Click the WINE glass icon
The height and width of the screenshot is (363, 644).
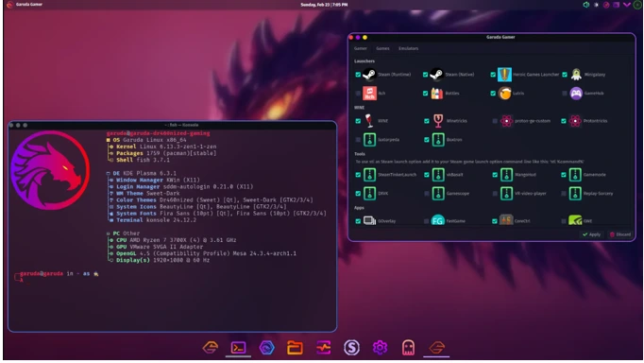click(369, 121)
